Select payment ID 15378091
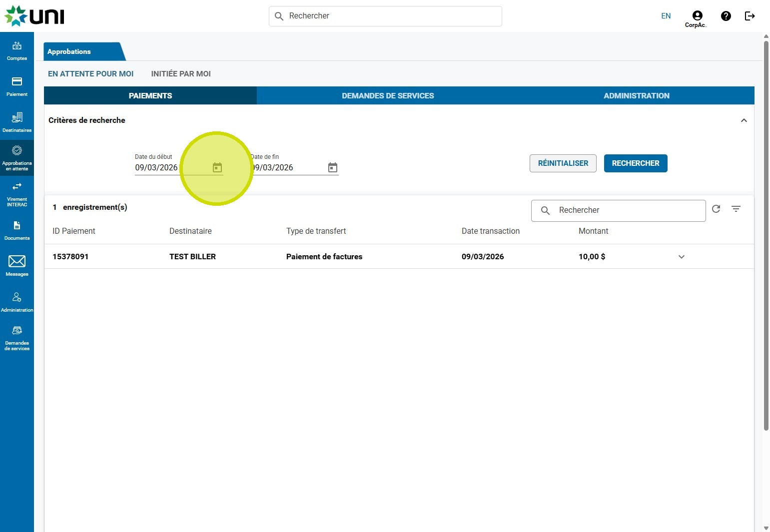The height and width of the screenshot is (532, 770). (x=70, y=257)
